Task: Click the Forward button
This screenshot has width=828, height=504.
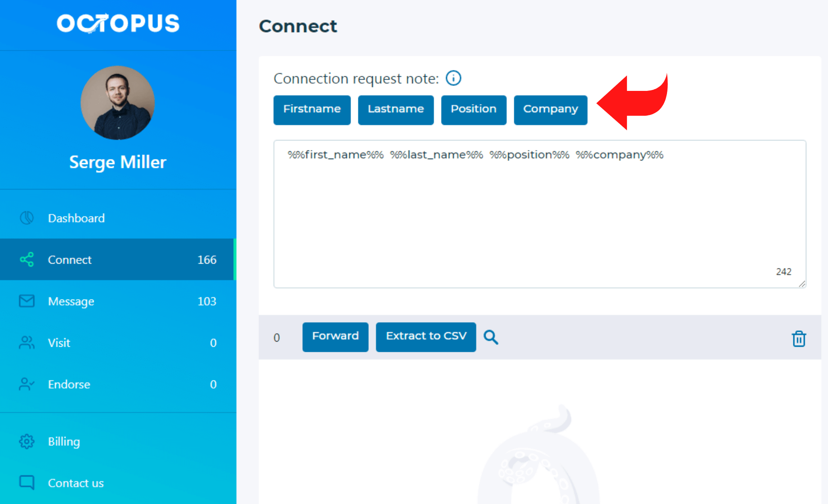Action: pos(336,337)
